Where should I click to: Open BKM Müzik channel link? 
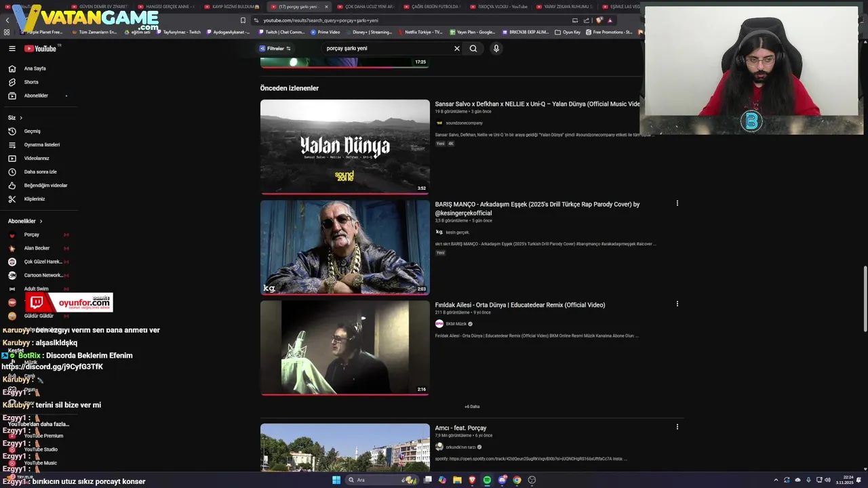[x=456, y=324]
